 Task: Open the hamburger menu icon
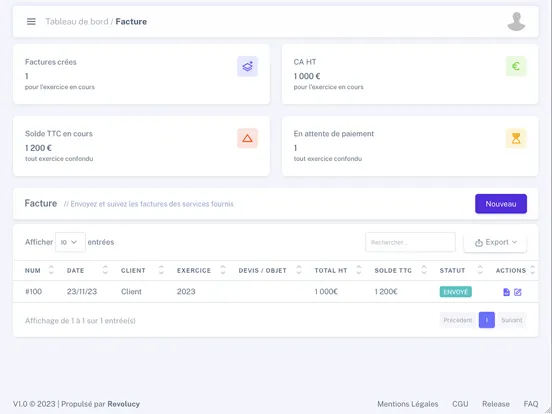[31, 21]
